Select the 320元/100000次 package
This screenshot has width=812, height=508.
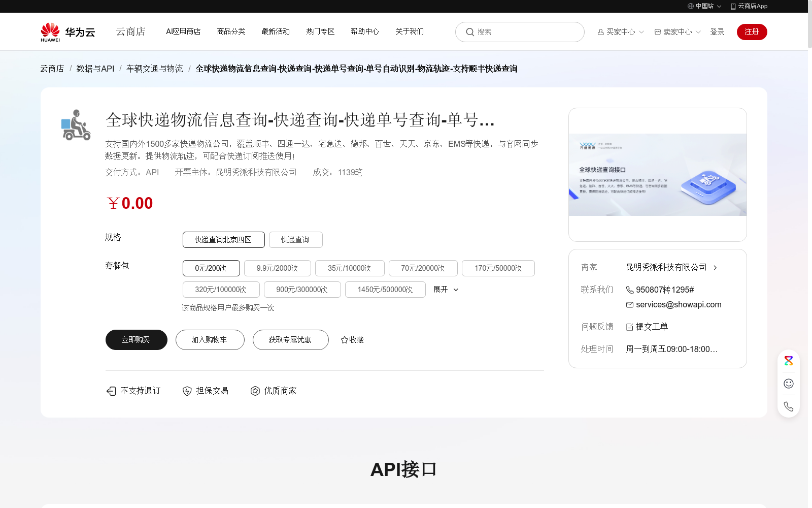tap(221, 290)
